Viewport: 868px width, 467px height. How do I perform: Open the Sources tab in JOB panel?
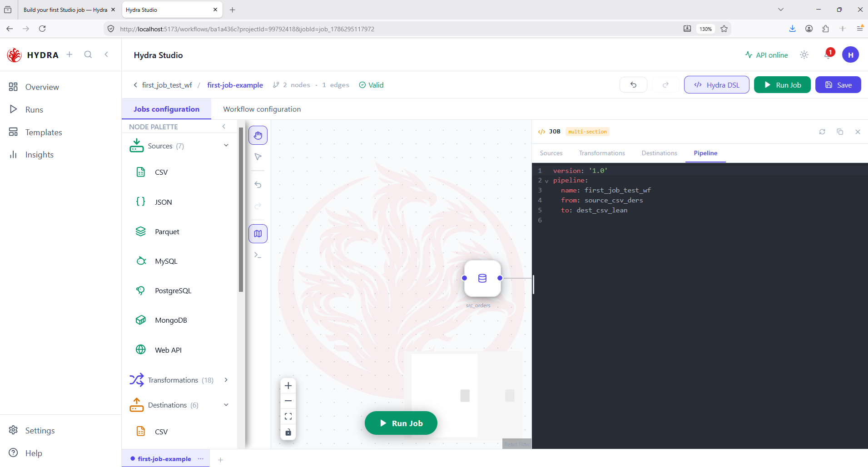(551, 153)
